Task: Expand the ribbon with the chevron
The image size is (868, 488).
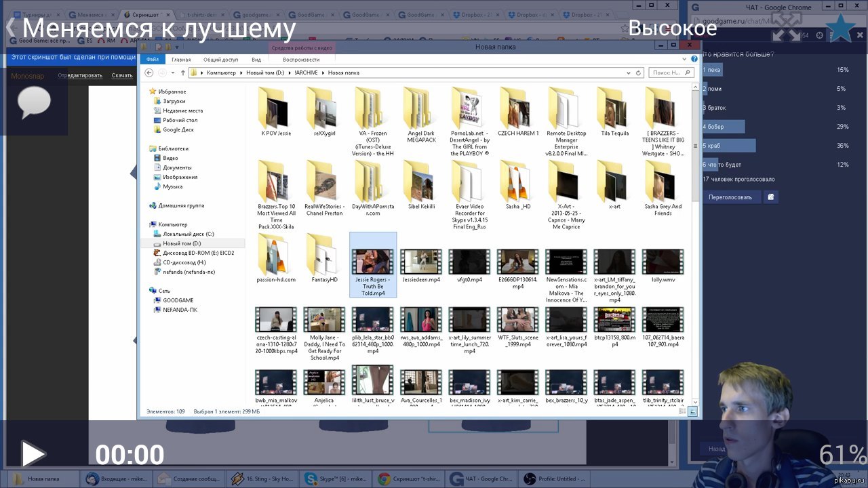Action: point(684,60)
